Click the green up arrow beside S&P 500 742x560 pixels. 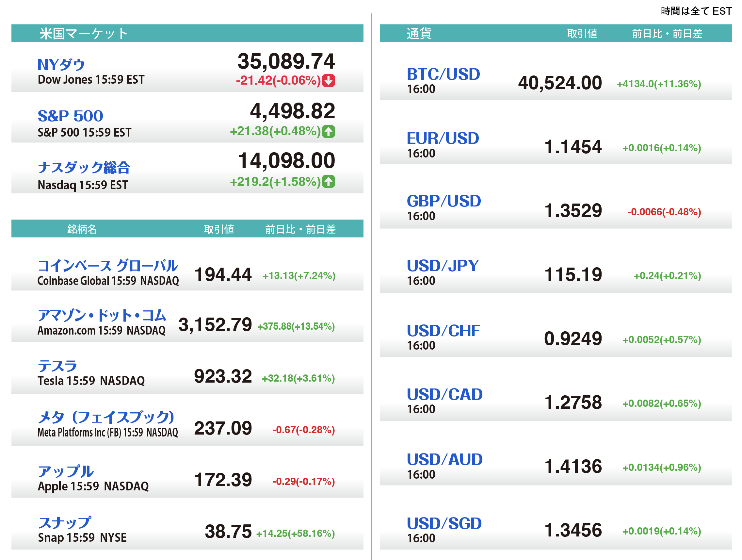328,131
